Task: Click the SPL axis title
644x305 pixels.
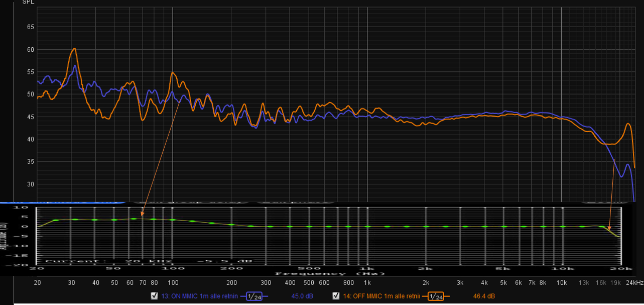Action: click(x=28, y=2)
